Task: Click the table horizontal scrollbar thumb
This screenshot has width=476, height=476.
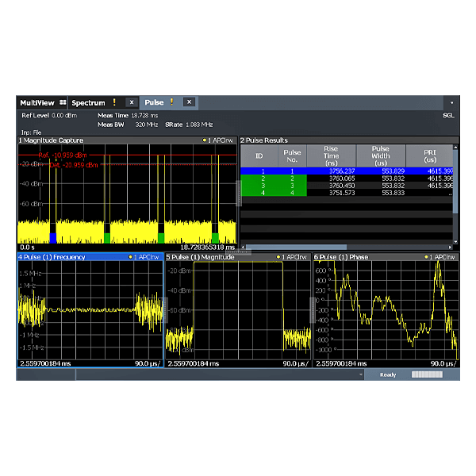Action: tap(296, 247)
